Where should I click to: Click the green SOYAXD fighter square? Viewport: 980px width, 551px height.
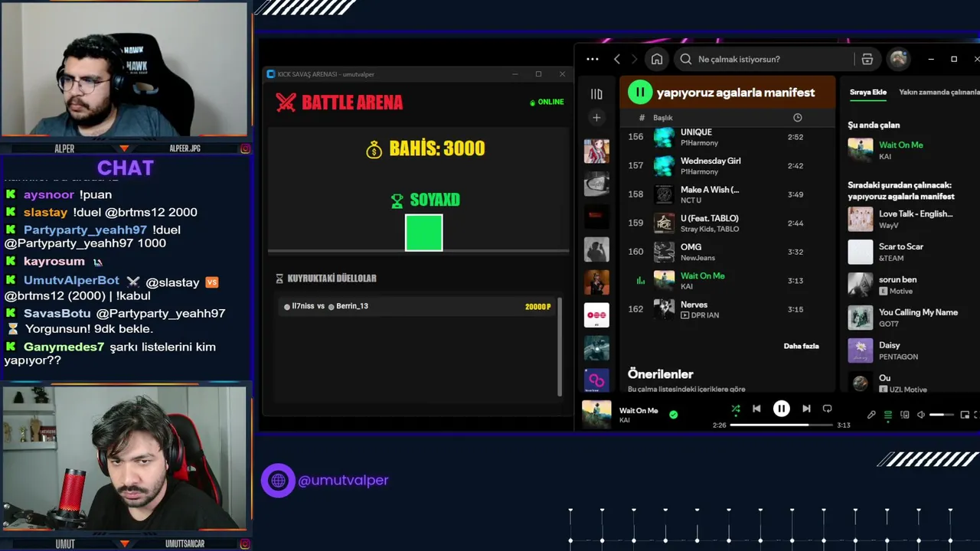424,233
